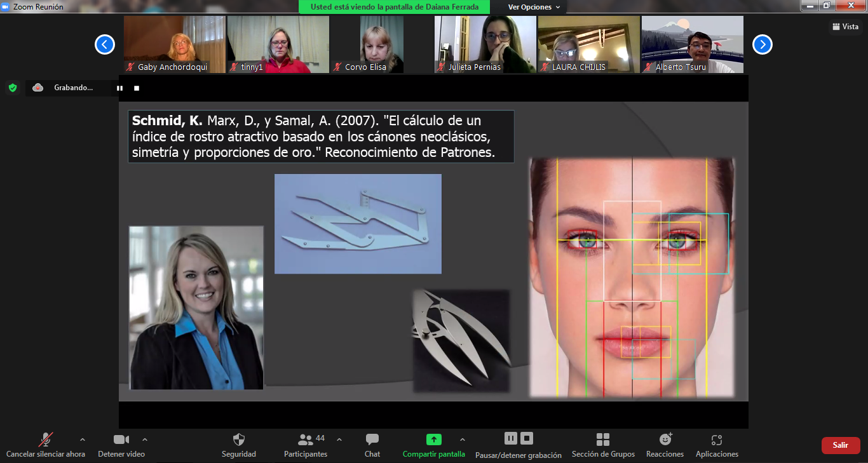This screenshot has width=868, height=463.
Task: Expand the arrow beside Participantes count
Action: 339,440
